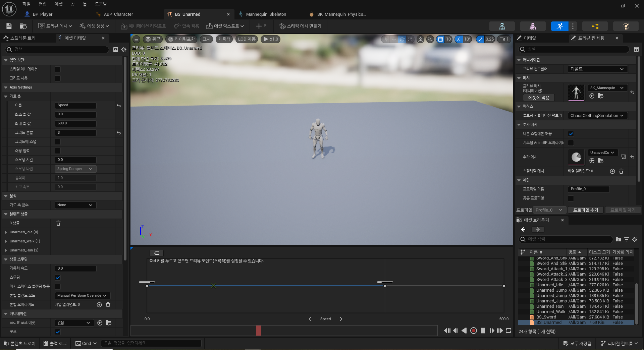Viewport: 644px width, 350px height.
Task: Open the SK_Mannequin preview mesh dropdown
Action: point(607,88)
